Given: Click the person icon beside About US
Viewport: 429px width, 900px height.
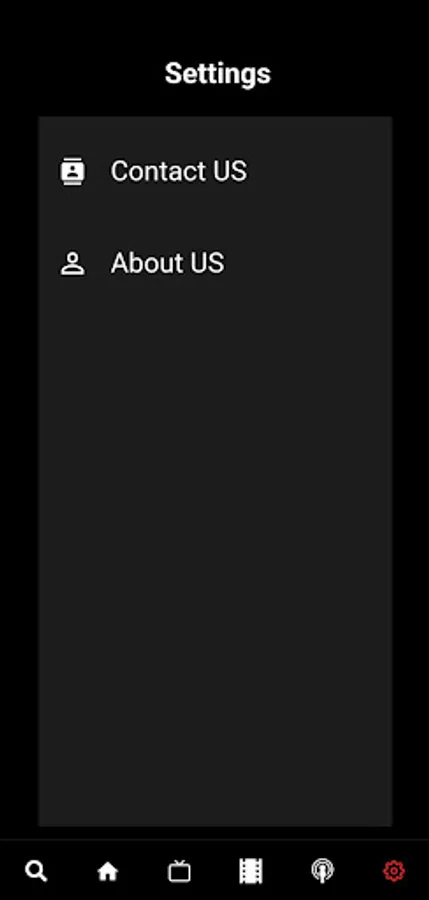Looking at the screenshot, I should 73,263.
